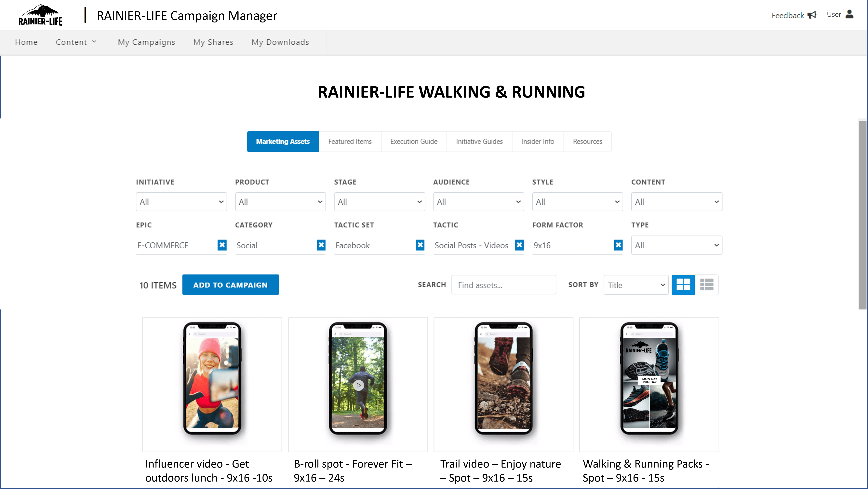
Task: Click the E-COMMERCE epic filter value
Action: tap(163, 246)
